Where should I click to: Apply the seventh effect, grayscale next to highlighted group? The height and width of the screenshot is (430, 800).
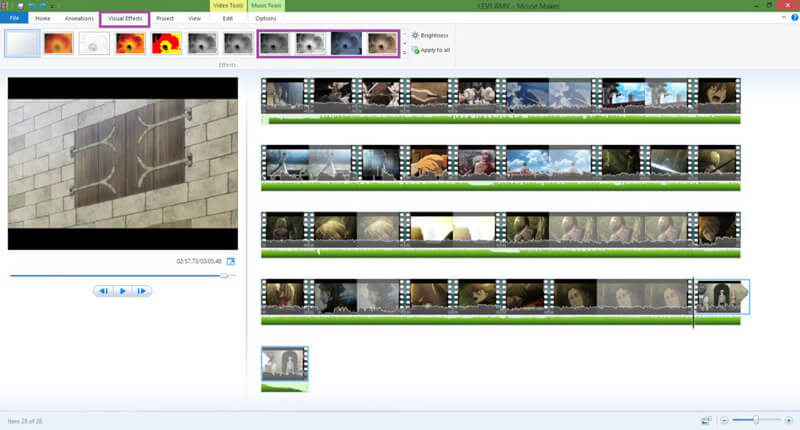[x=238, y=43]
